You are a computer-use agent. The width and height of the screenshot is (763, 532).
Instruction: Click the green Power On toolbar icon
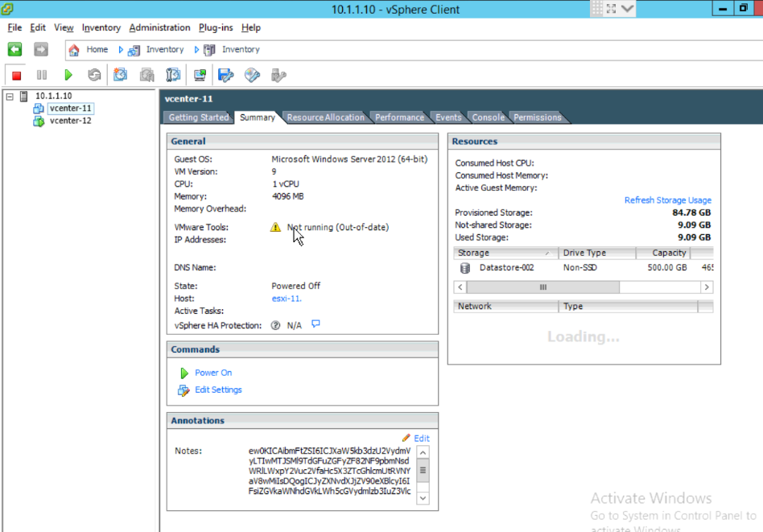coord(69,74)
